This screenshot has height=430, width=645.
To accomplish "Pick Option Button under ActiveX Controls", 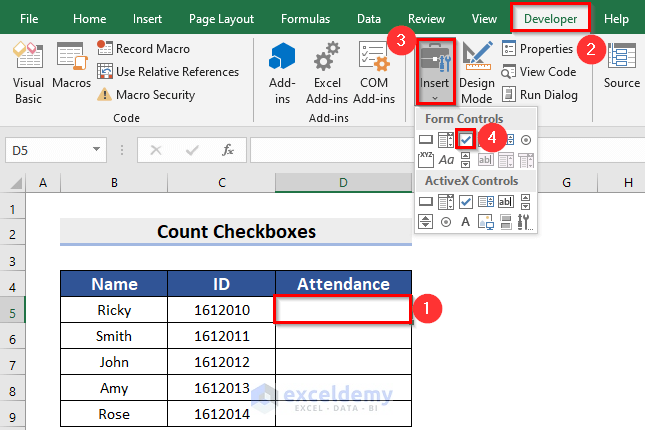I will coord(445,222).
